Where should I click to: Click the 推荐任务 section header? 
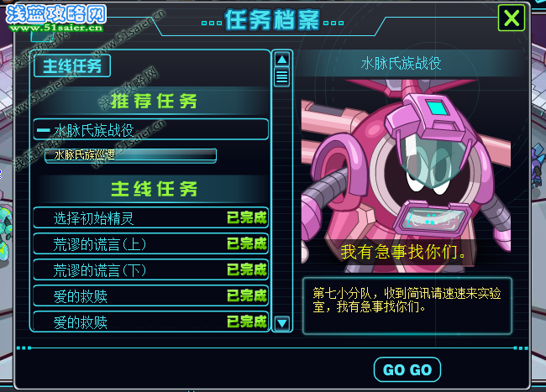click(153, 102)
